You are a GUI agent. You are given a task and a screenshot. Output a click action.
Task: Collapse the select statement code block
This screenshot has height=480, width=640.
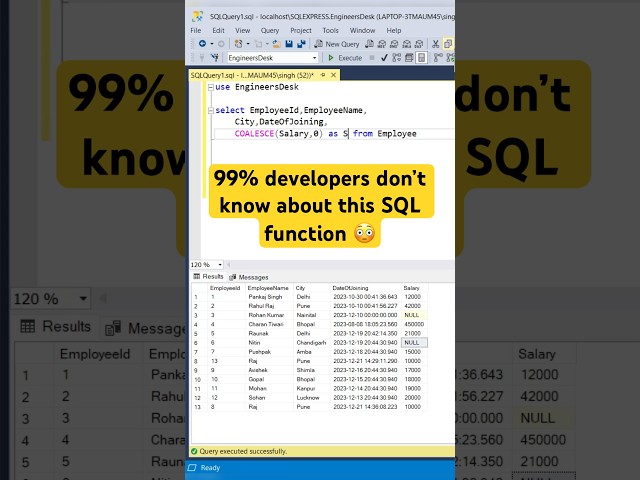click(211, 110)
